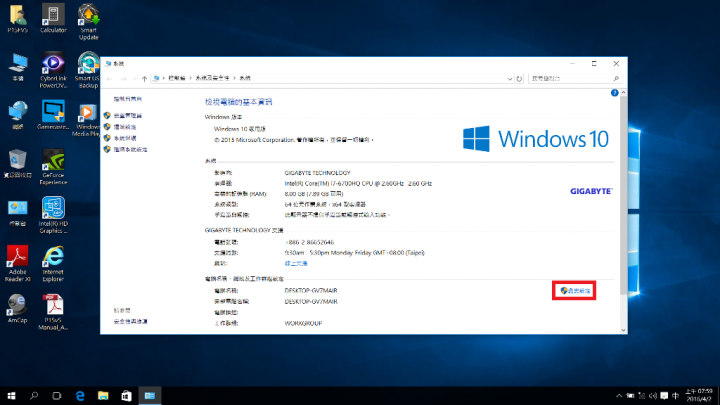Open the P15V5 user folder icon on desktop
Screen dimensions: 720x405
point(17,18)
